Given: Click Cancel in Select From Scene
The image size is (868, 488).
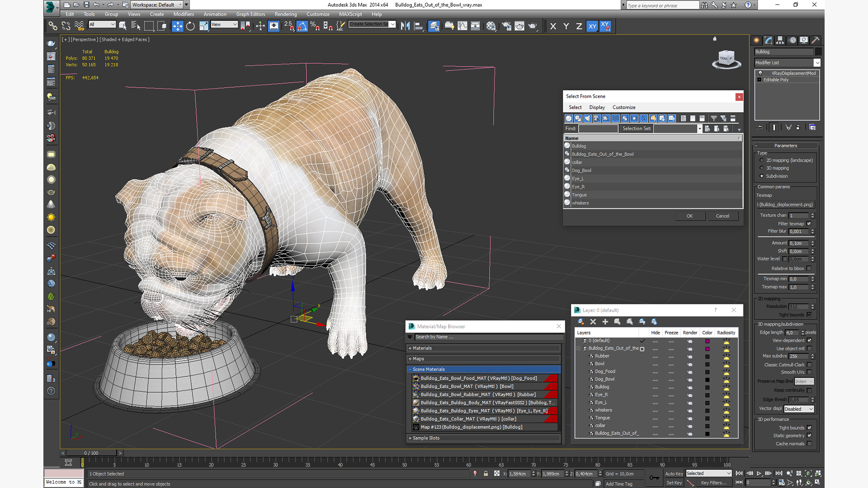Looking at the screenshot, I should (722, 216).
